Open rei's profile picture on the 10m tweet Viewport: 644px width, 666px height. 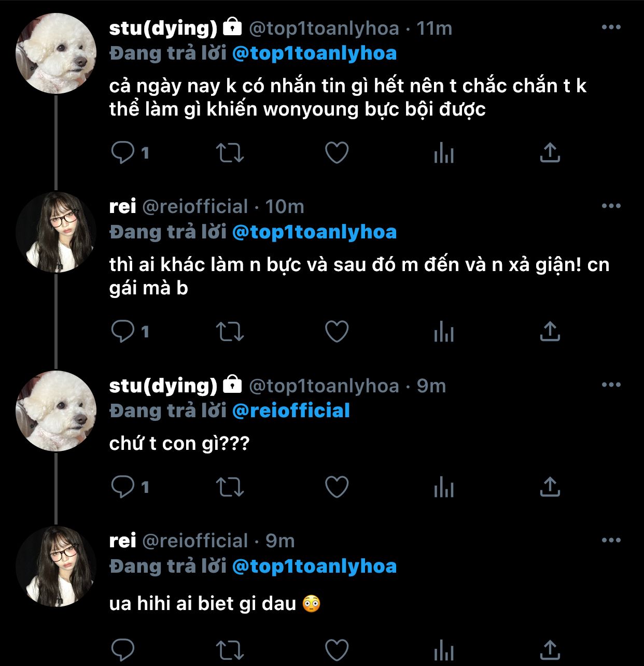[56, 232]
